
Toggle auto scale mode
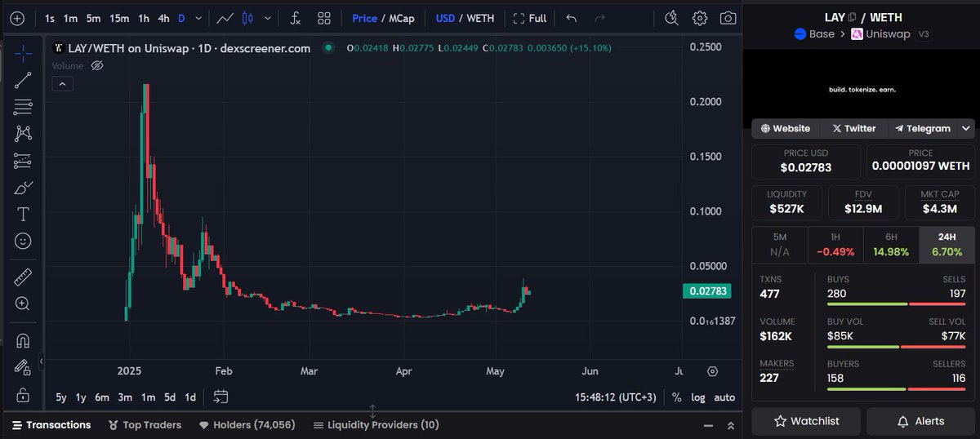click(x=724, y=397)
